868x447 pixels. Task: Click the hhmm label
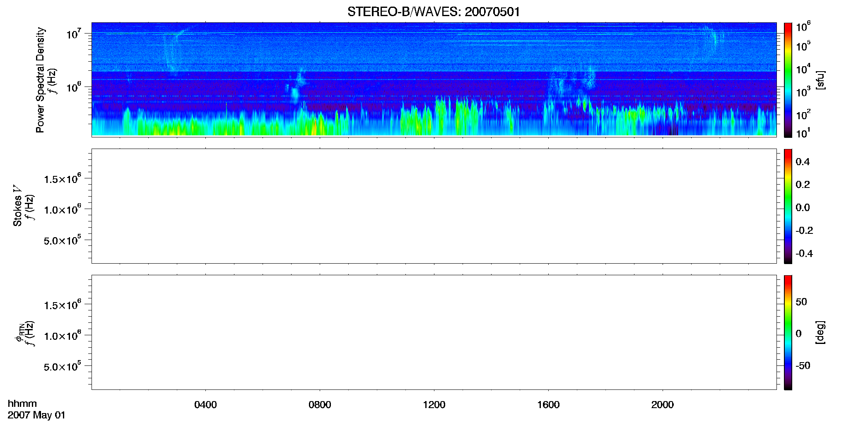22,404
